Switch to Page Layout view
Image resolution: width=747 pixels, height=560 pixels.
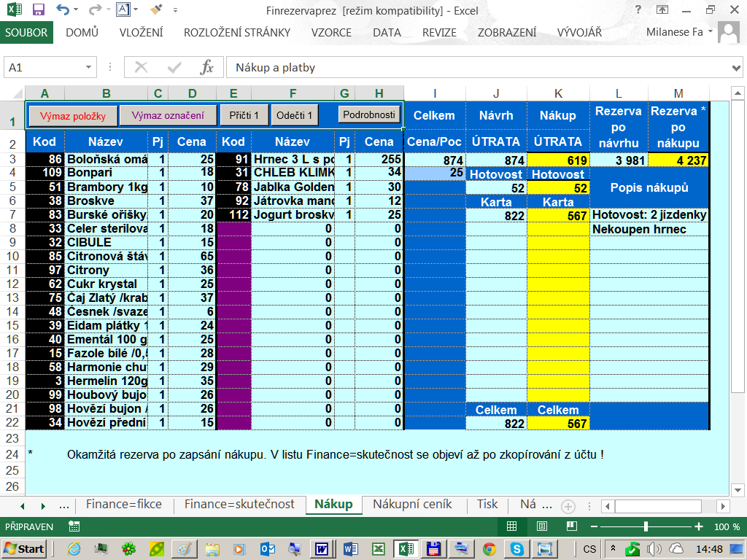pyautogui.click(x=542, y=526)
